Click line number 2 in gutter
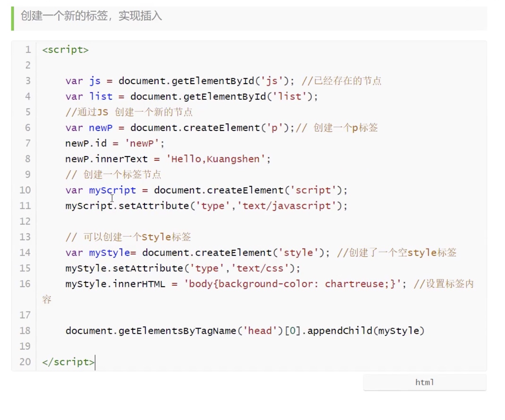This screenshot has height=420, width=505. (x=28, y=65)
